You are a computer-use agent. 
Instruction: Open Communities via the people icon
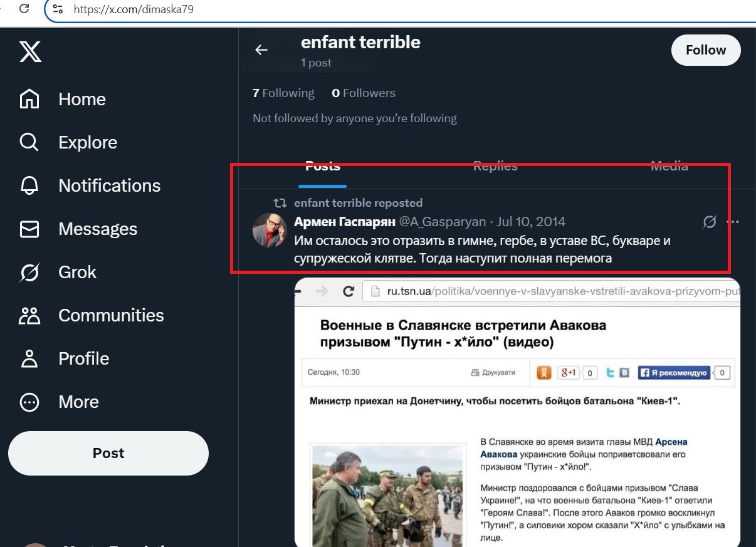29,315
